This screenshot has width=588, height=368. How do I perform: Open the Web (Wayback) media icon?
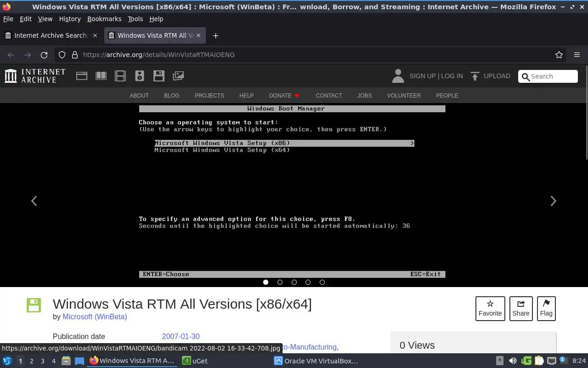[x=82, y=76]
